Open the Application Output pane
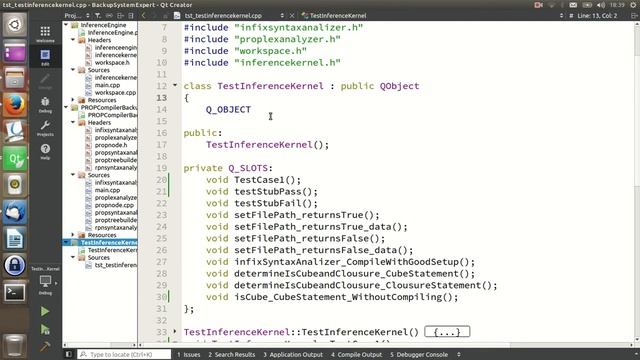The width and height of the screenshot is (640, 360). click(x=293, y=355)
